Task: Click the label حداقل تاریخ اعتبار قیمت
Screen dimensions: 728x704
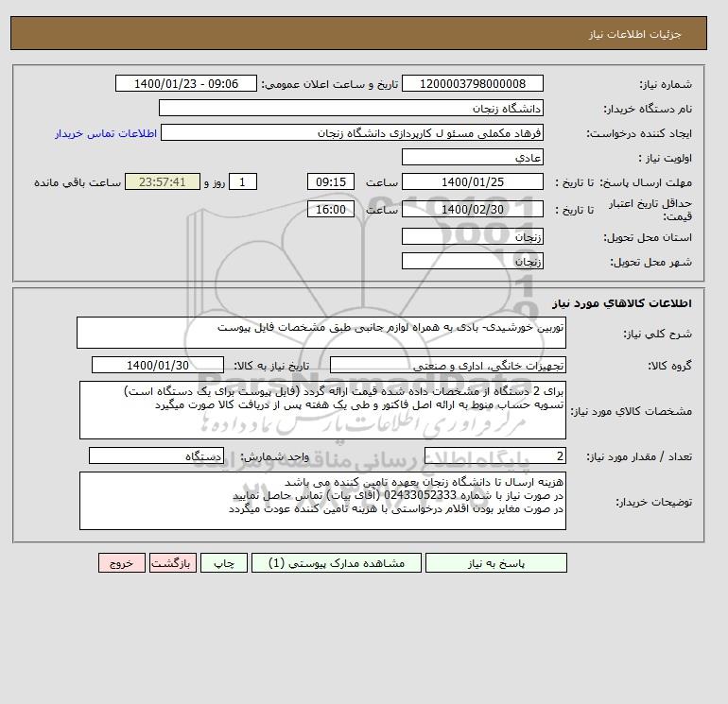Action: tap(650, 210)
